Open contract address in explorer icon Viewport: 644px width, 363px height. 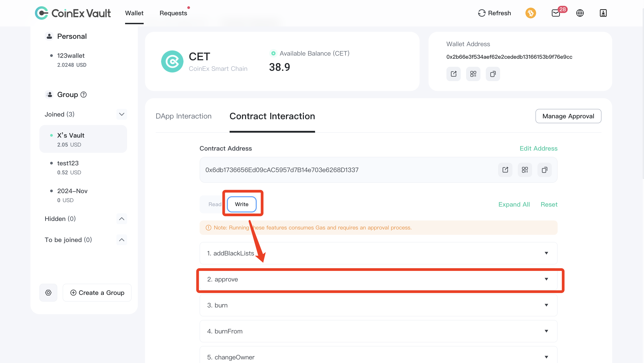[505, 170]
